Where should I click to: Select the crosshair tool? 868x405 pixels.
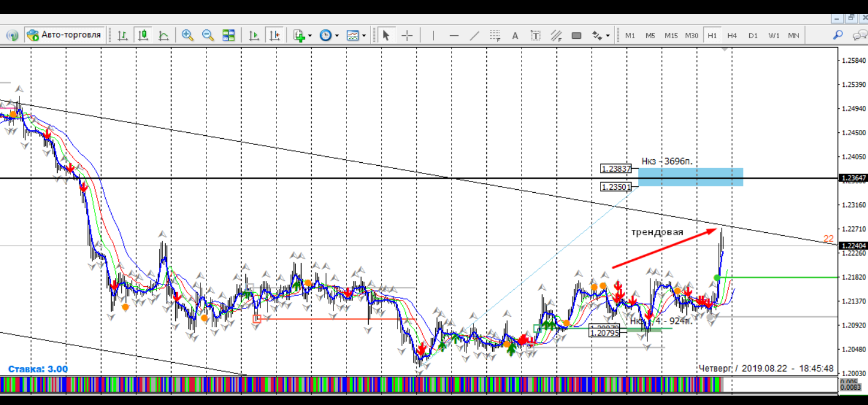pos(407,36)
